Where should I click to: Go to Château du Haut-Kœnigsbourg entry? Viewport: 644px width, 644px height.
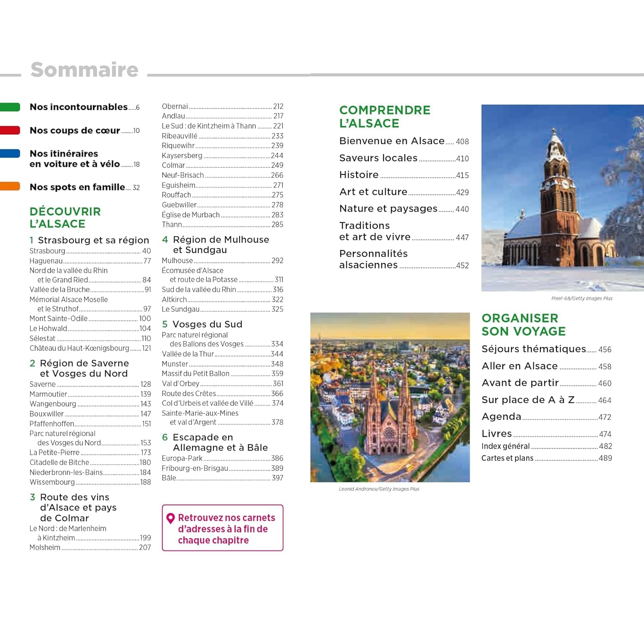pyautogui.click(x=90, y=348)
